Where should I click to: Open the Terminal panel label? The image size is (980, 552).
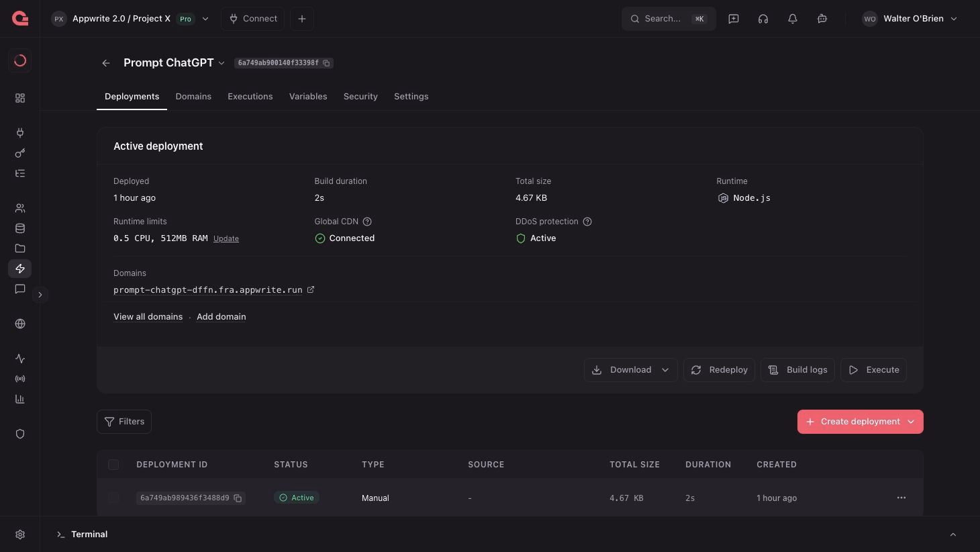89,535
